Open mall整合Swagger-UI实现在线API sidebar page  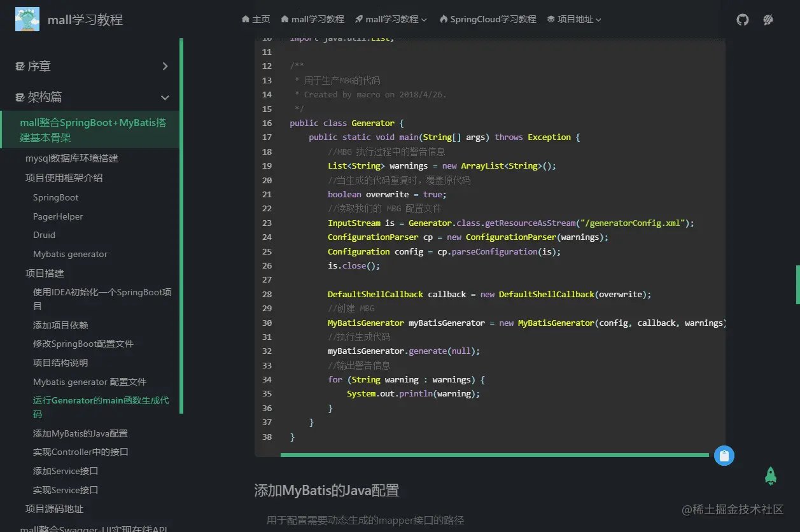pyautogui.click(x=94, y=529)
